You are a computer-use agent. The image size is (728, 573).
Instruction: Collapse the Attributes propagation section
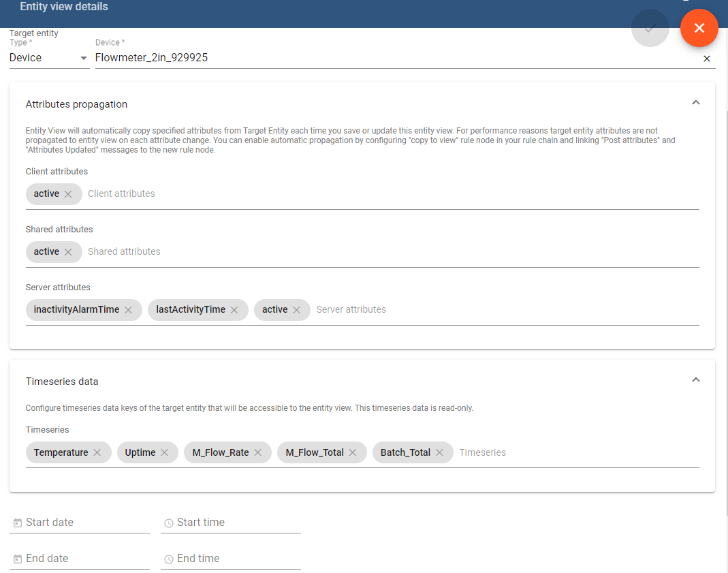pyautogui.click(x=695, y=102)
